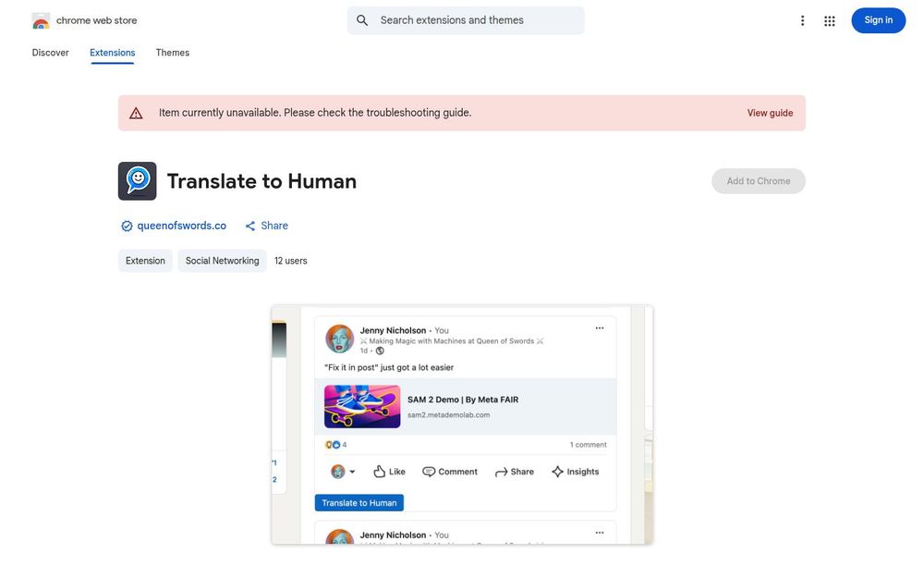Click the Extension category chip
Screen dimensions: 924x578
click(x=145, y=261)
